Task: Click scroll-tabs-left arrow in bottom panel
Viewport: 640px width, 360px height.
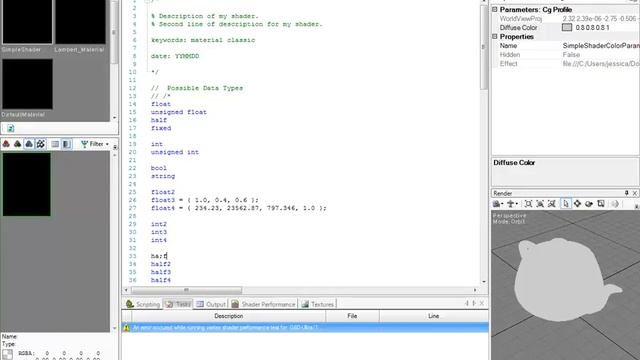Action: pos(467,303)
